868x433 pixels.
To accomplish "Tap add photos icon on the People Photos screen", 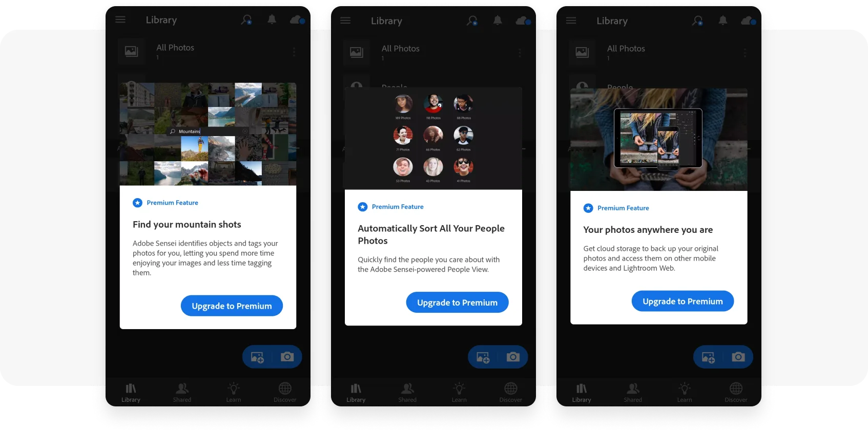I will point(483,357).
